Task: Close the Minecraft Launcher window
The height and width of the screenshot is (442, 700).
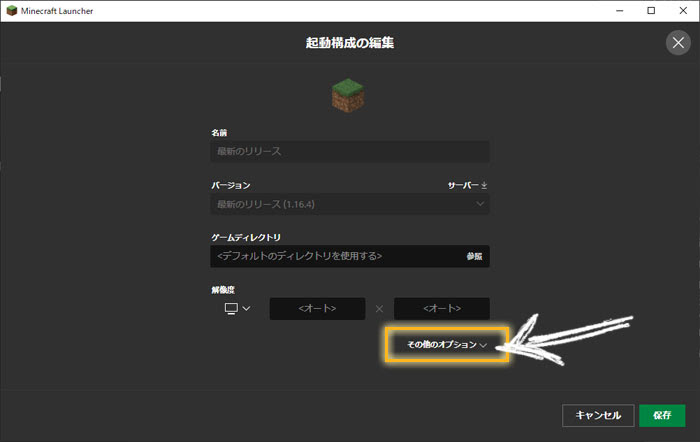Action: click(x=683, y=11)
